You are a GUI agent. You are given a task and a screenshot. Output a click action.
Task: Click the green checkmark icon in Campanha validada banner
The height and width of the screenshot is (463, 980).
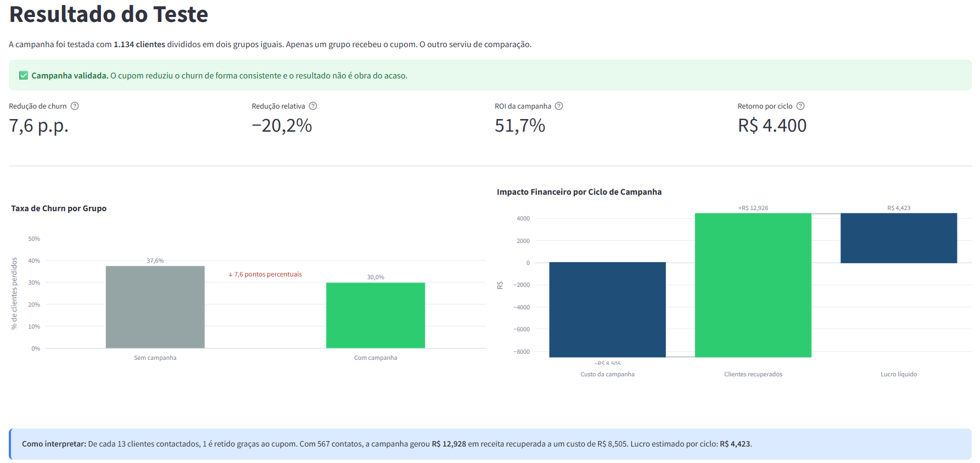24,76
